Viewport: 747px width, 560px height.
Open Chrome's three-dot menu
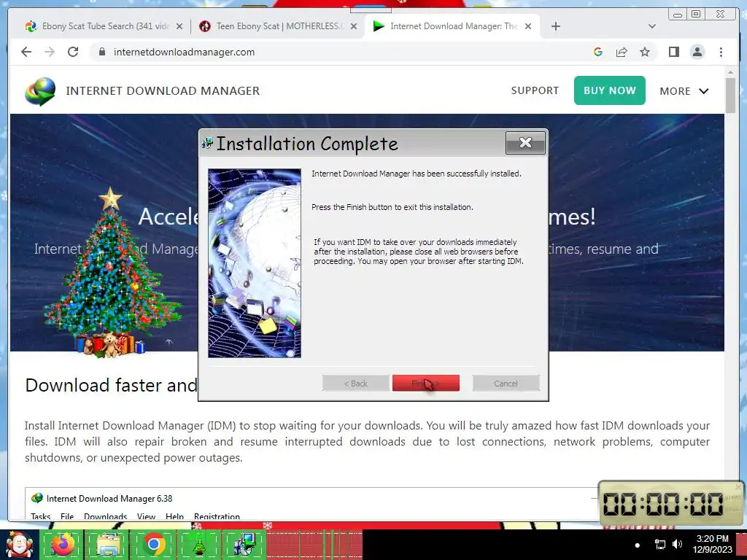[721, 52]
